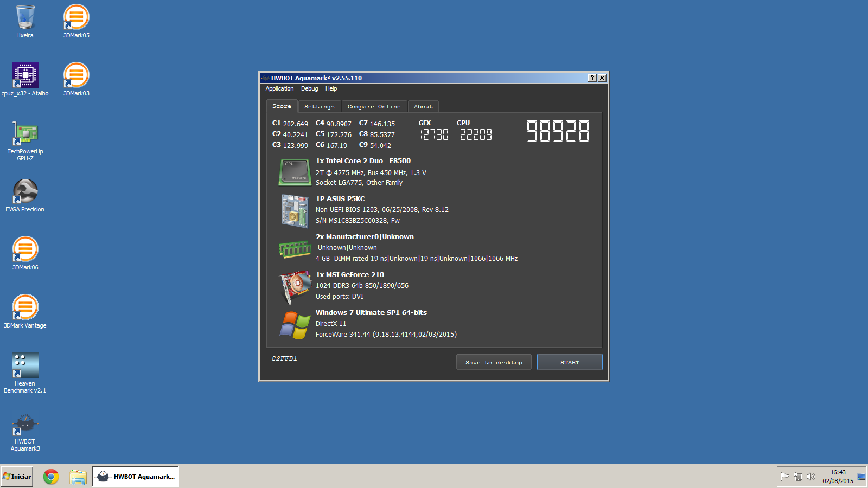This screenshot has height=488, width=868.
Task: Select the HWBOT Aquamark3 desktop shortcut
Action: [25, 431]
